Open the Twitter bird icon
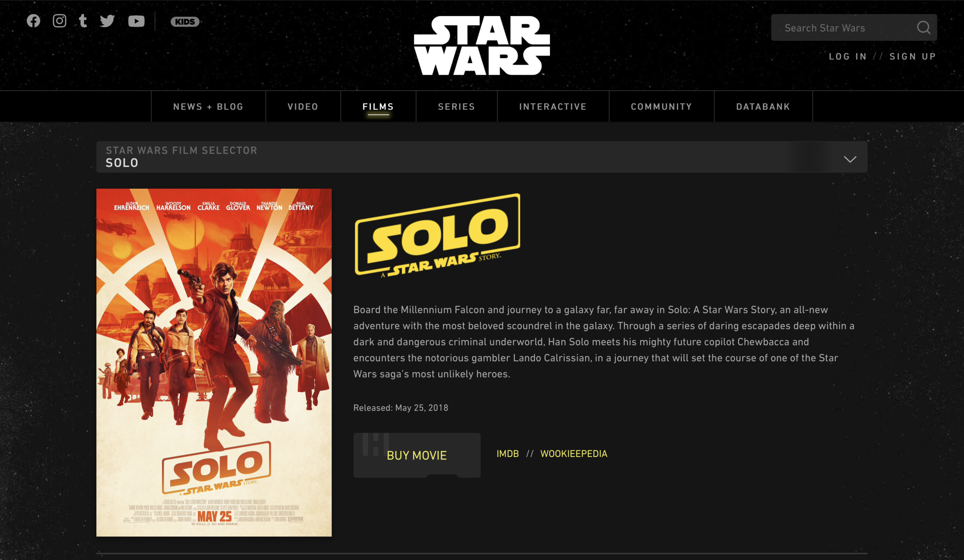 pos(107,21)
